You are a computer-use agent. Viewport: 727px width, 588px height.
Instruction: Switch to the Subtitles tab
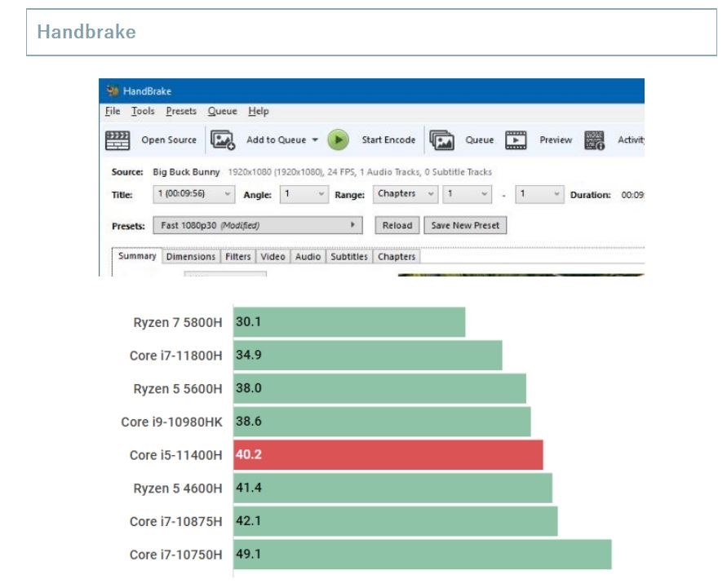pos(349,257)
